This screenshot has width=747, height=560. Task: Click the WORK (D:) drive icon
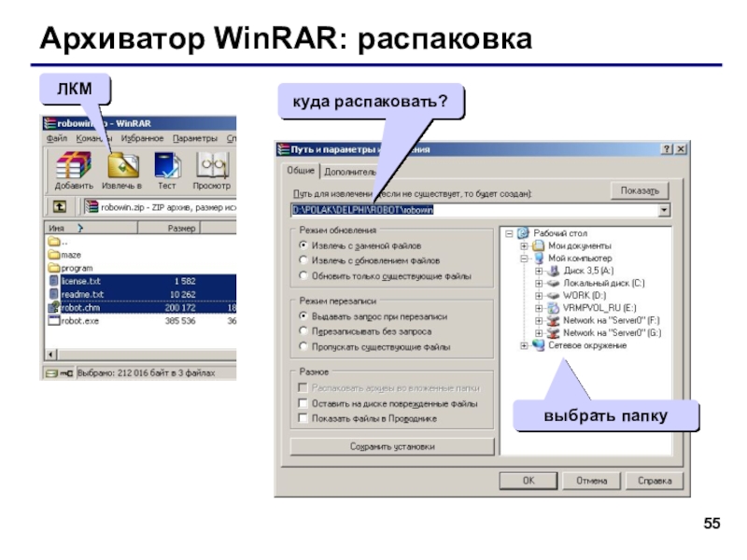coord(553,295)
